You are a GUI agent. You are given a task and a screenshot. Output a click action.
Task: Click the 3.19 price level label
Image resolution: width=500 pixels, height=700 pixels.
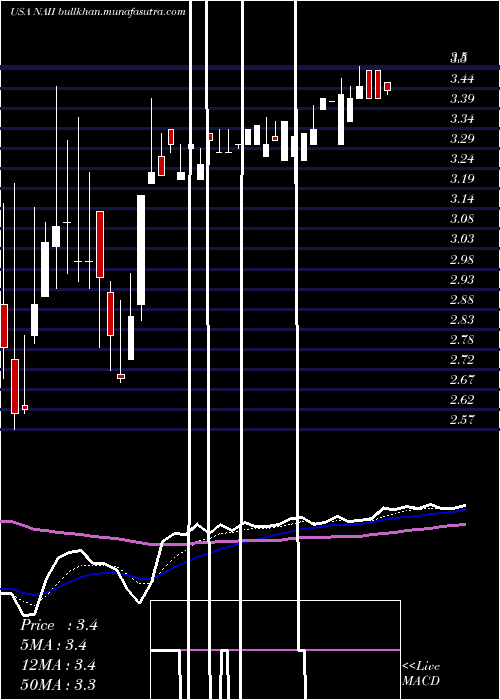462,179
